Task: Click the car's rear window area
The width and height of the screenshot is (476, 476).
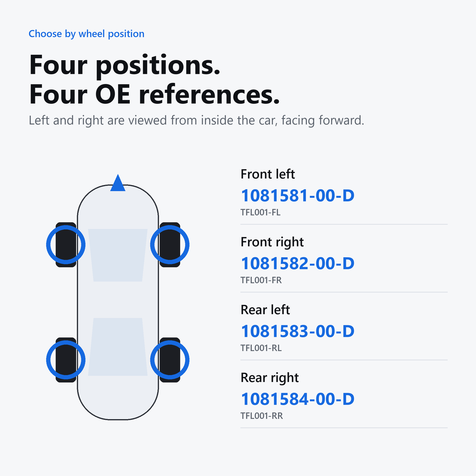Action: pyautogui.click(x=118, y=347)
